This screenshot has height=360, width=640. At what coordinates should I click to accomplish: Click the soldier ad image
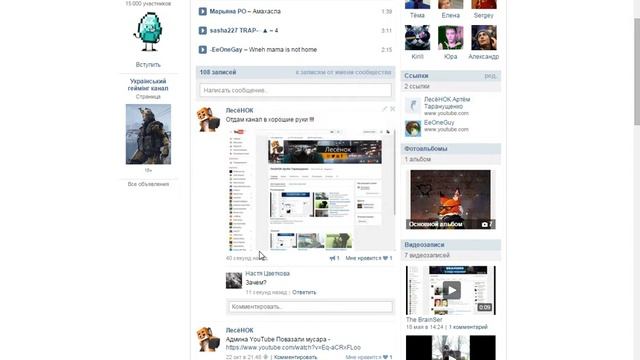tap(148, 134)
